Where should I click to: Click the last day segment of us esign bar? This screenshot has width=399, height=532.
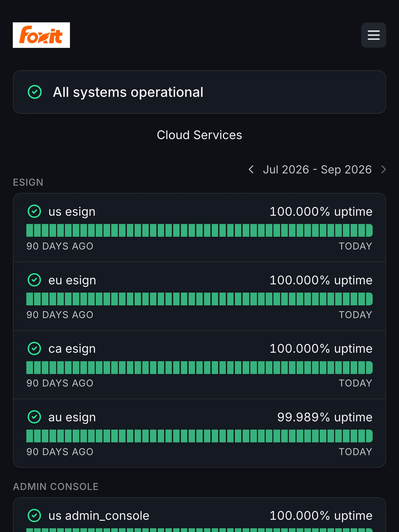[369, 230]
